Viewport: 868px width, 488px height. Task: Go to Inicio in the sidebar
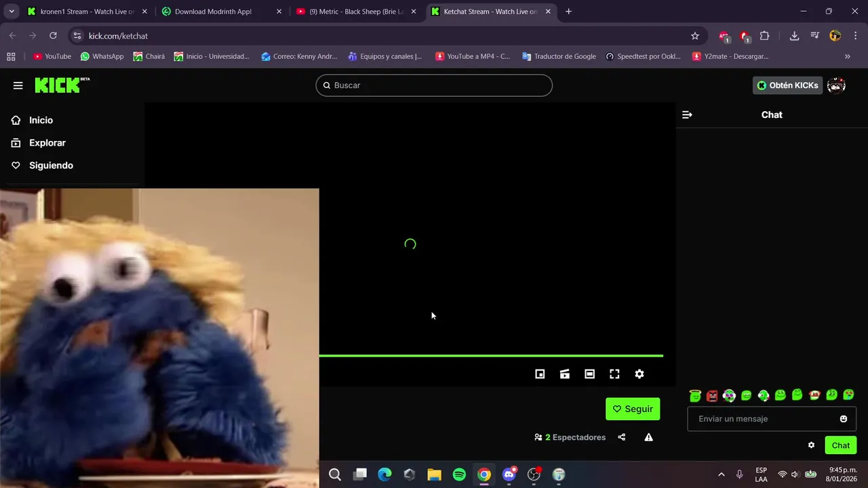41,120
